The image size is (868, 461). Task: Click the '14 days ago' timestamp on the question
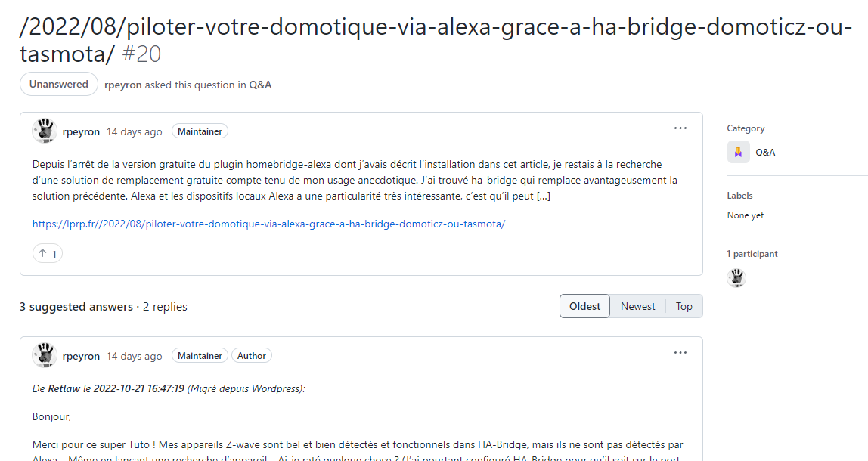[x=134, y=131]
